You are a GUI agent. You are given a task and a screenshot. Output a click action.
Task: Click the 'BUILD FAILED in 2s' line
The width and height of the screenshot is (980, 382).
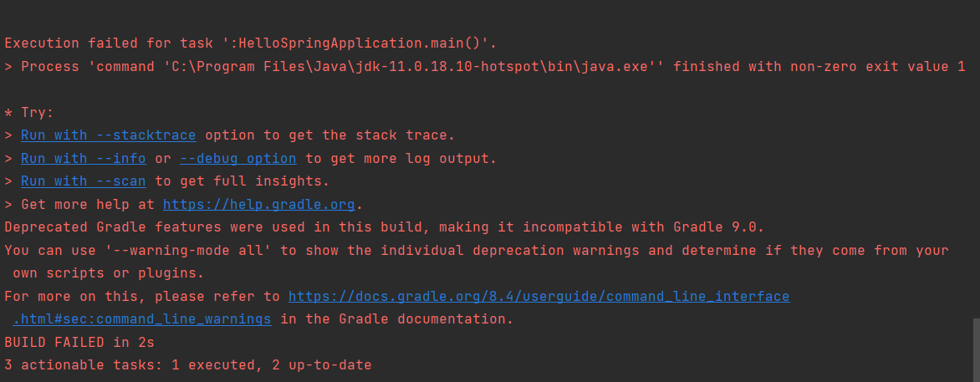click(79, 343)
